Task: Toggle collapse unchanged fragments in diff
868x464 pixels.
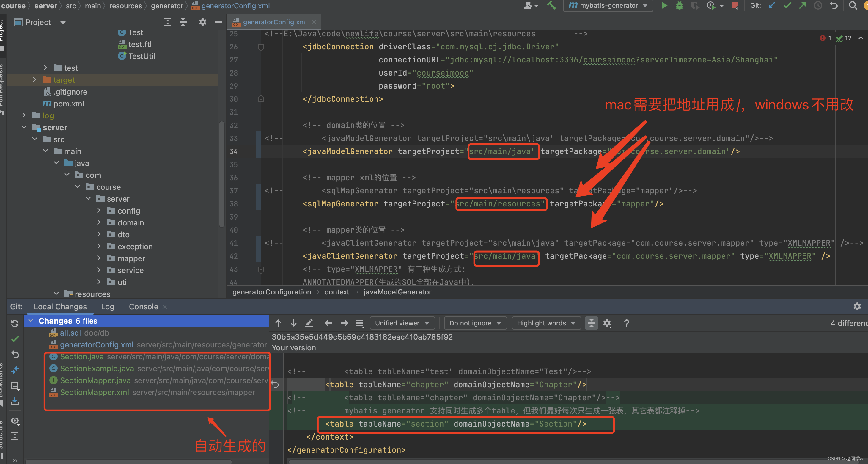Action: [x=591, y=323]
